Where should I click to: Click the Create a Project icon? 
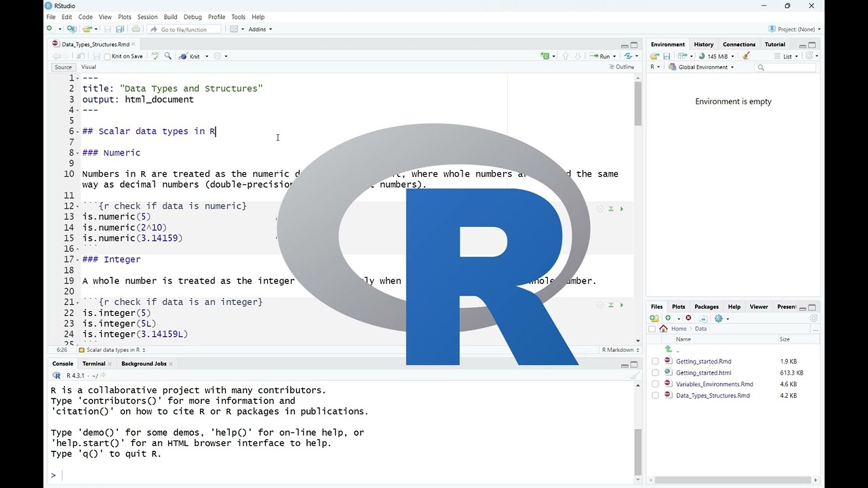tap(71, 29)
